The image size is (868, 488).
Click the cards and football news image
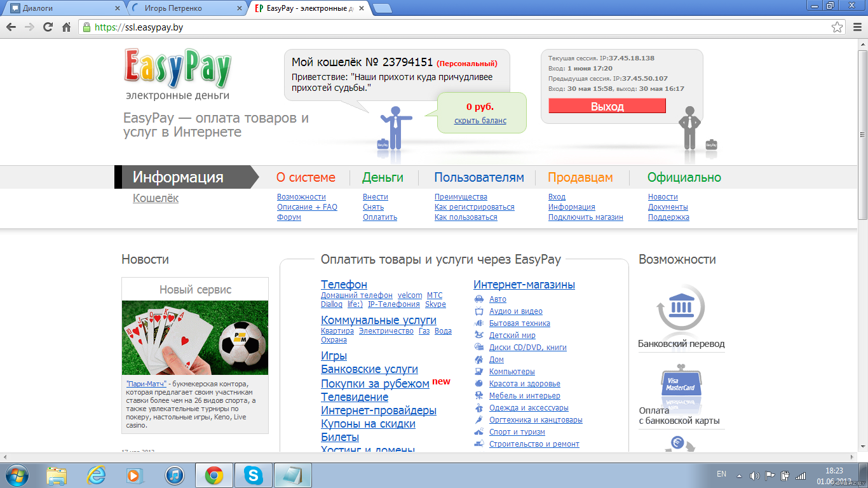coord(195,337)
